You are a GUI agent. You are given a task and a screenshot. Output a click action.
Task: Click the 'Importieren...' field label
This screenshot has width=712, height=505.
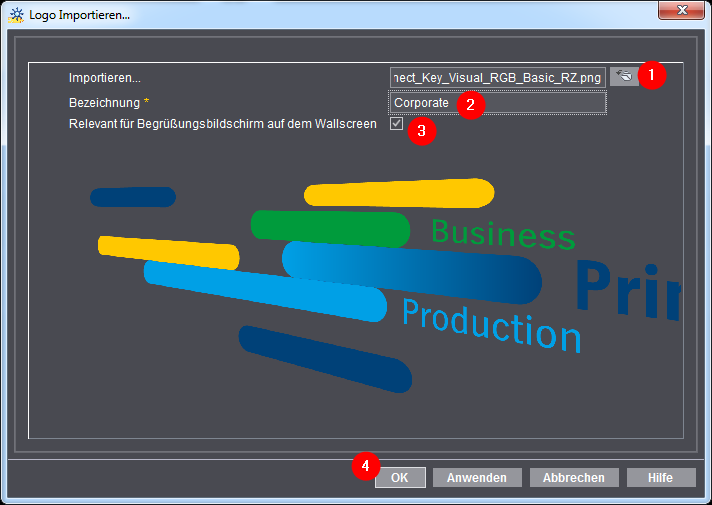105,77
